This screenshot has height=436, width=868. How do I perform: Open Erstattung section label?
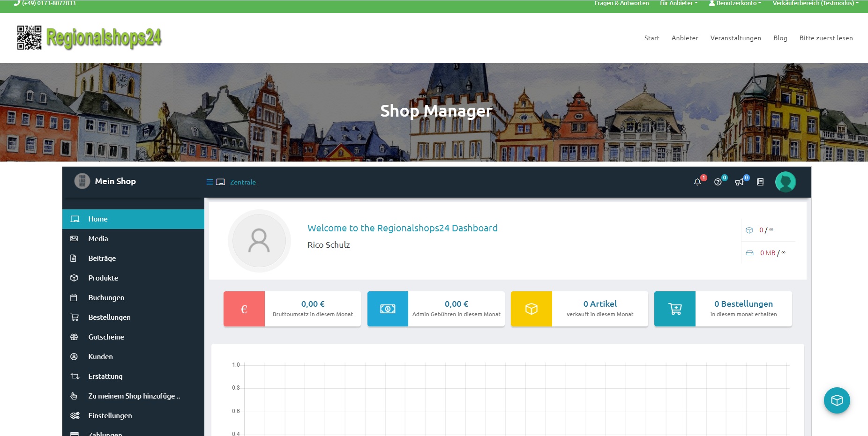click(105, 376)
